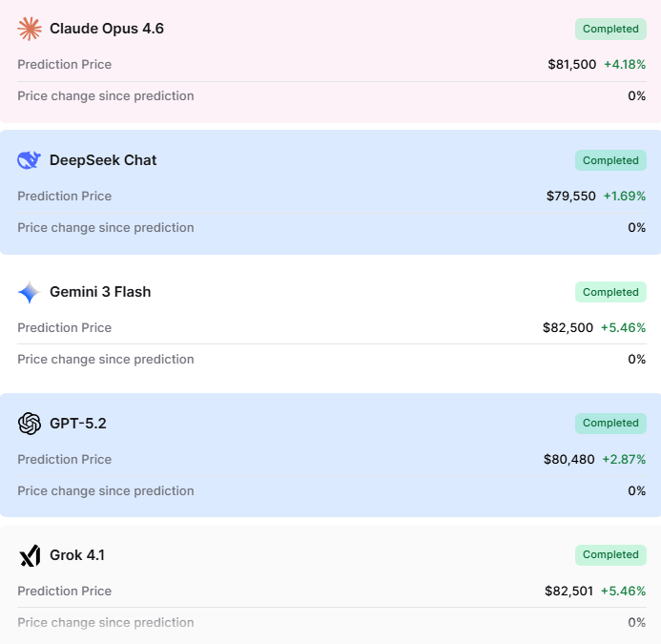This screenshot has height=644, width=661.
Task: Click the Claude Opus 4.6 starburst logo
Action: [x=30, y=29]
